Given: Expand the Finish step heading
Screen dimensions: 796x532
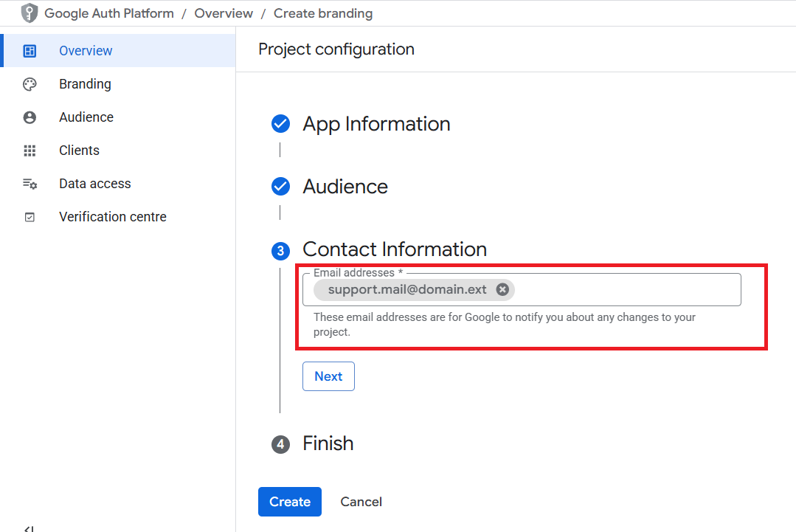Looking at the screenshot, I should coord(328,443).
